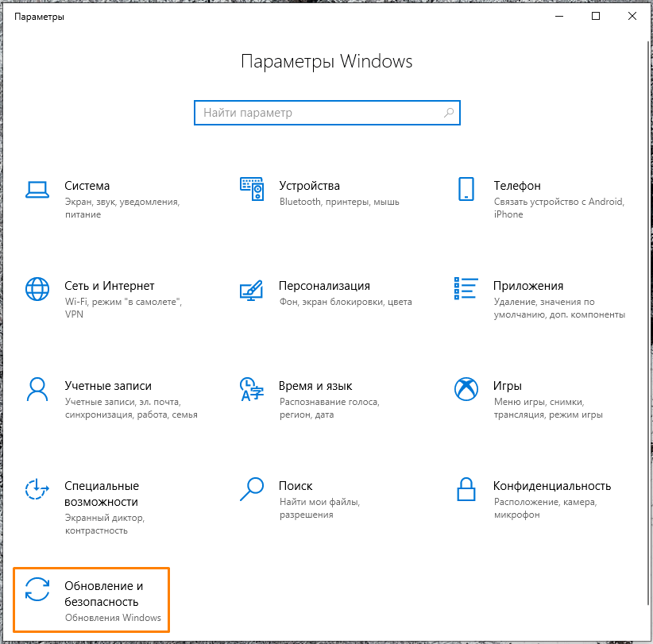Open the Обновление и безопасность title
The width and height of the screenshot is (653, 644).
point(104,594)
